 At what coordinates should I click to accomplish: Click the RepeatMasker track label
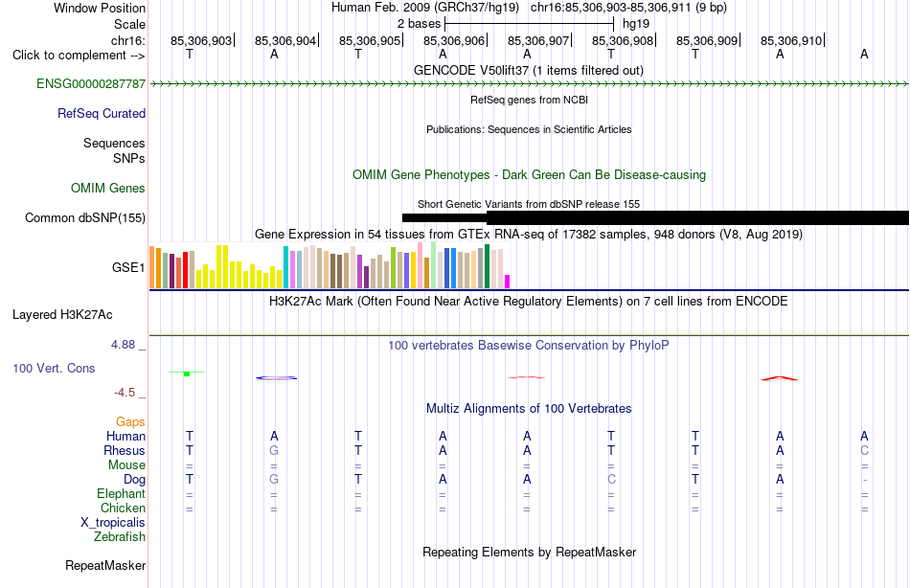105,565
